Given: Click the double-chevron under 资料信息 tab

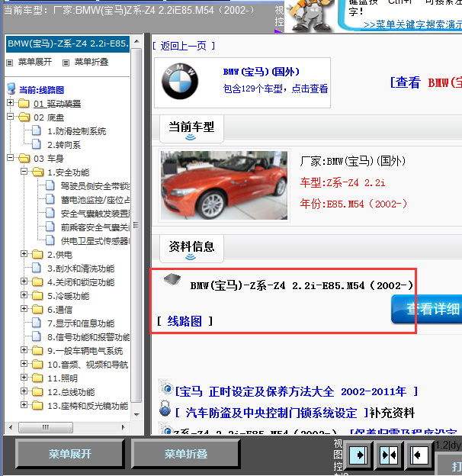Looking at the screenshot, I should coord(191,257).
